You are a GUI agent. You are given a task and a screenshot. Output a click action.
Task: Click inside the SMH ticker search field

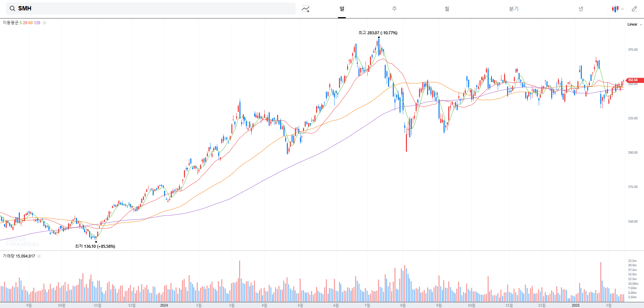[135, 8]
